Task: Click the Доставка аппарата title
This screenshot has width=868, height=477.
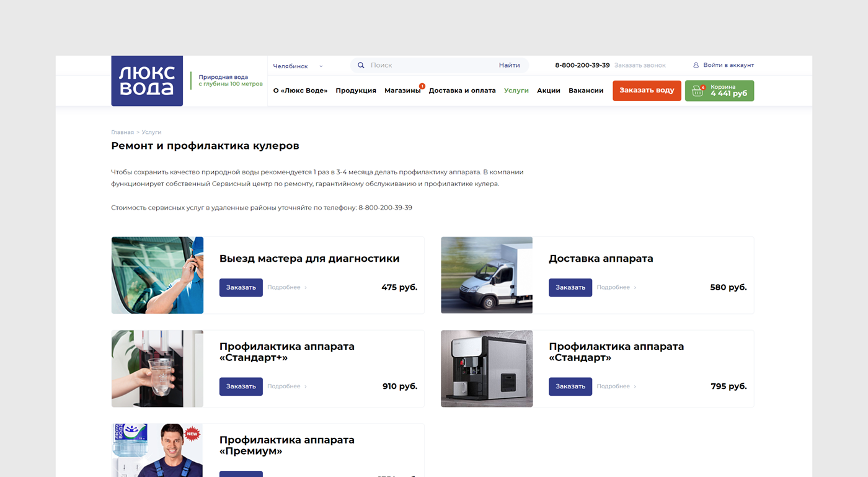Action: coord(601,259)
